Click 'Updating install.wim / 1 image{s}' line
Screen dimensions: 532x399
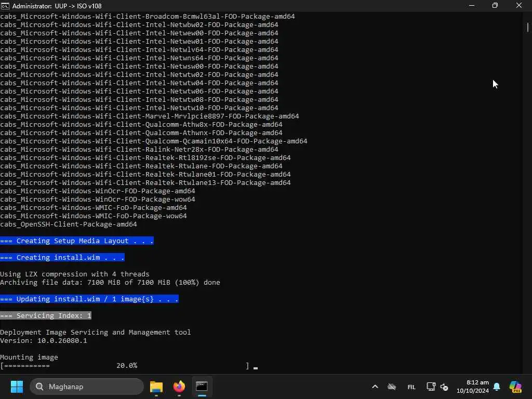(x=89, y=299)
